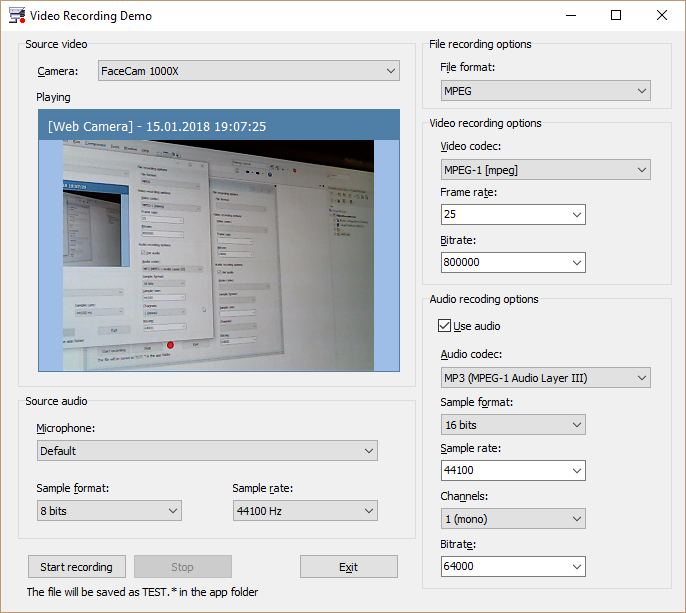Viewport: 686px width, 613px height.
Task: Click the Video Recording Demo title bar icon
Action: click(16, 16)
